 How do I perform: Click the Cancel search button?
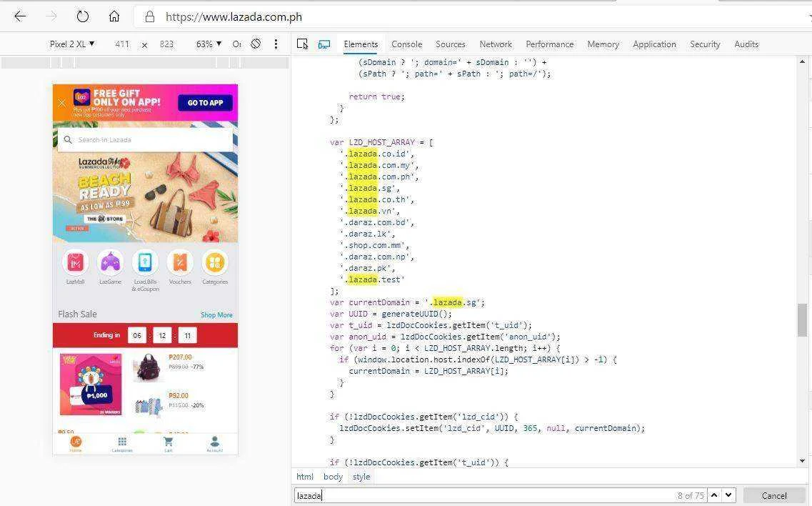tap(773, 495)
